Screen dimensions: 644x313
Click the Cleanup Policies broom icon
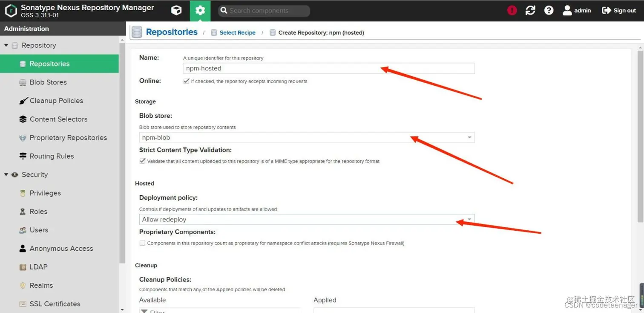pos(23,101)
